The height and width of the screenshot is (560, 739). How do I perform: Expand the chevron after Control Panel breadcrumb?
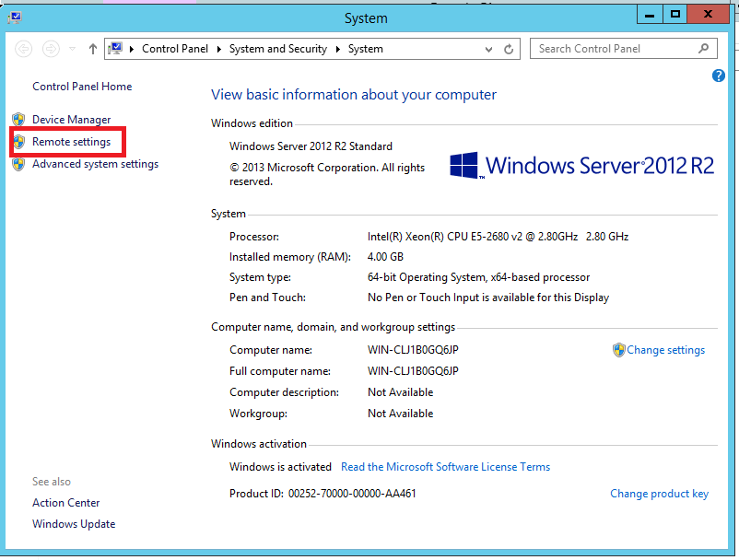pos(218,49)
